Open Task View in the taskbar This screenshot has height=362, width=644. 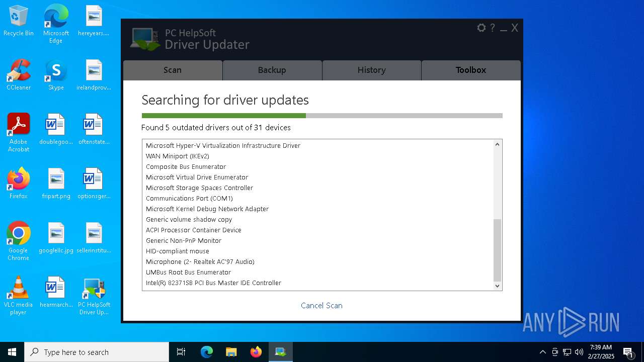tap(181, 352)
